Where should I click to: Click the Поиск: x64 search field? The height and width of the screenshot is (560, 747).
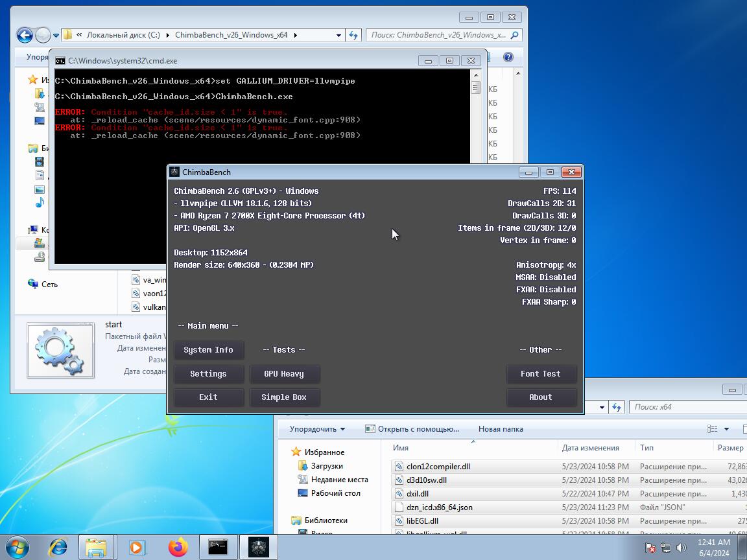pos(687,407)
